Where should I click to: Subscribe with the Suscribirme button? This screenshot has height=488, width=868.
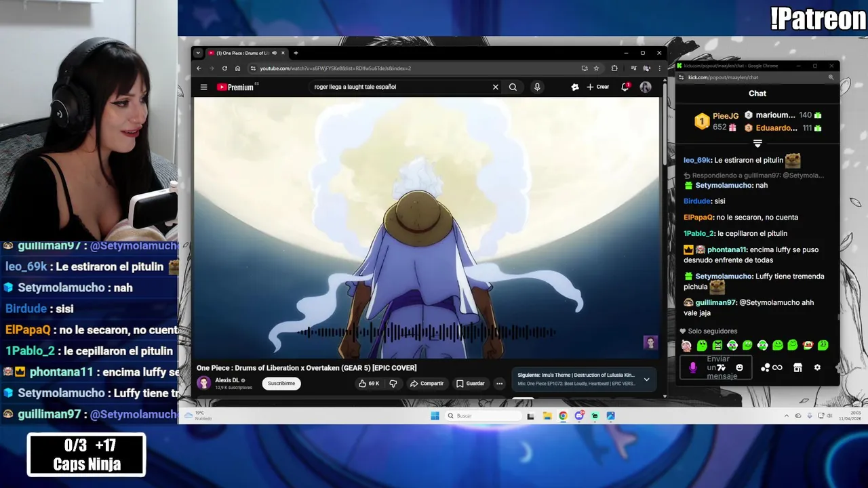pos(281,383)
